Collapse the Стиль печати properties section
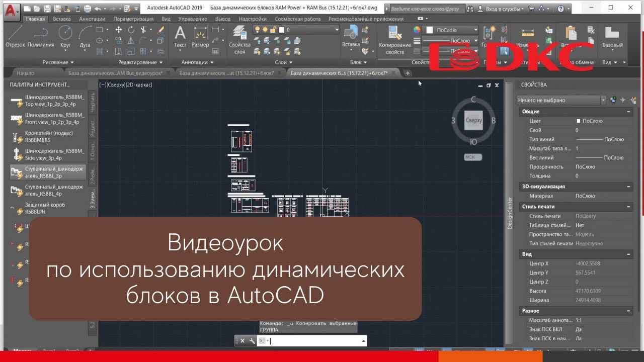The image size is (644, 362). pos(629,207)
